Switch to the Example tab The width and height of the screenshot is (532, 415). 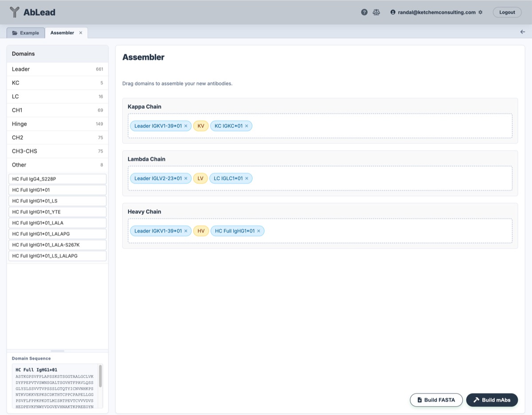point(26,33)
